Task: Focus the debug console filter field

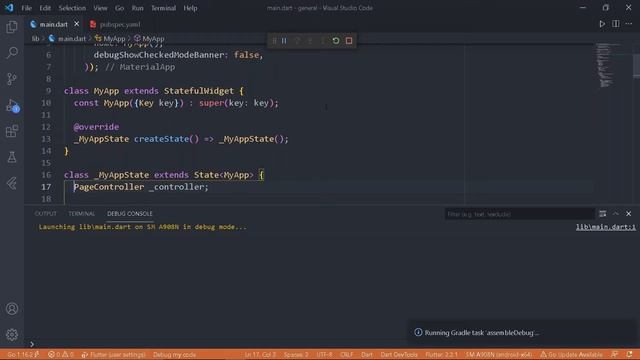Action: 520,214
